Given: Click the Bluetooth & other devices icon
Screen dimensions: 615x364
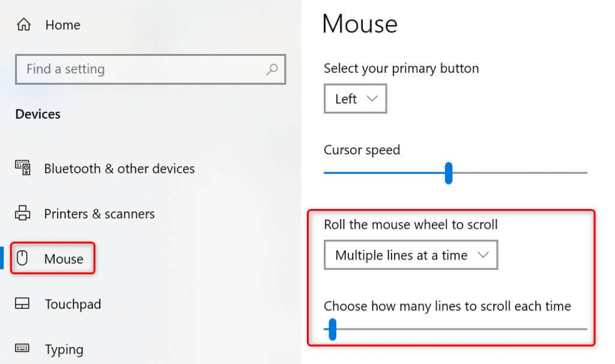Looking at the screenshot, I should coord(23,168).
